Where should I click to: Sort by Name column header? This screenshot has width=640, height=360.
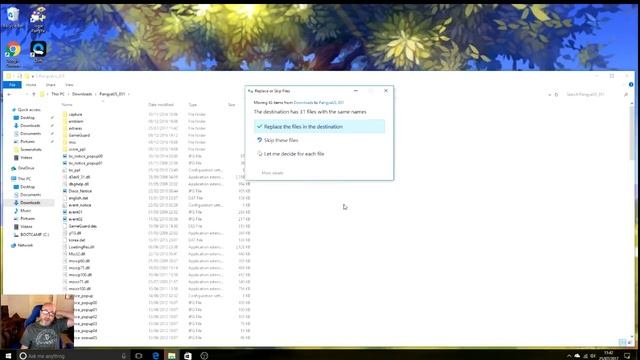67,105
